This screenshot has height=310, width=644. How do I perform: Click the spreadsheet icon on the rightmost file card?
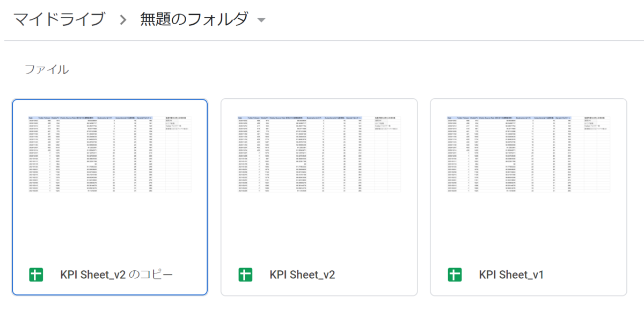coord(454,275)
